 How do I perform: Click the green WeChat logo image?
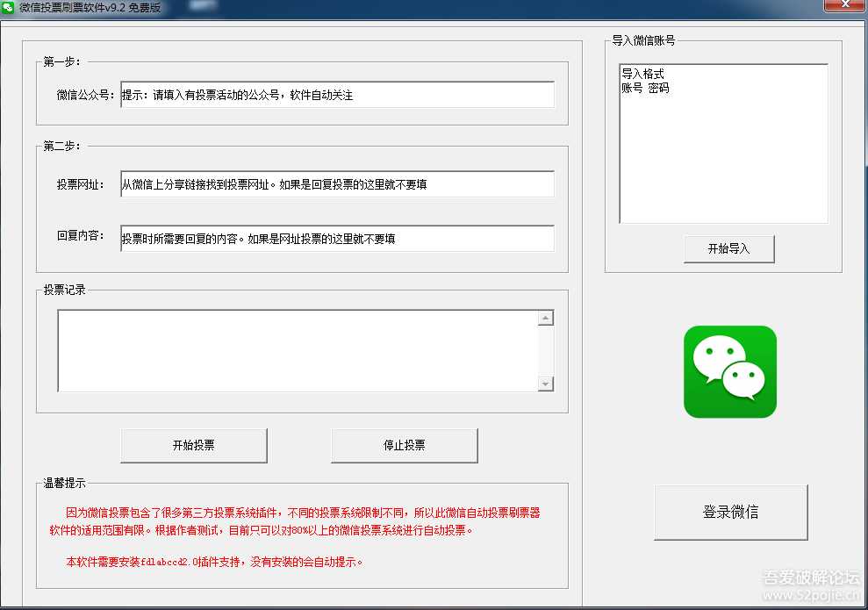coord(730,371)
